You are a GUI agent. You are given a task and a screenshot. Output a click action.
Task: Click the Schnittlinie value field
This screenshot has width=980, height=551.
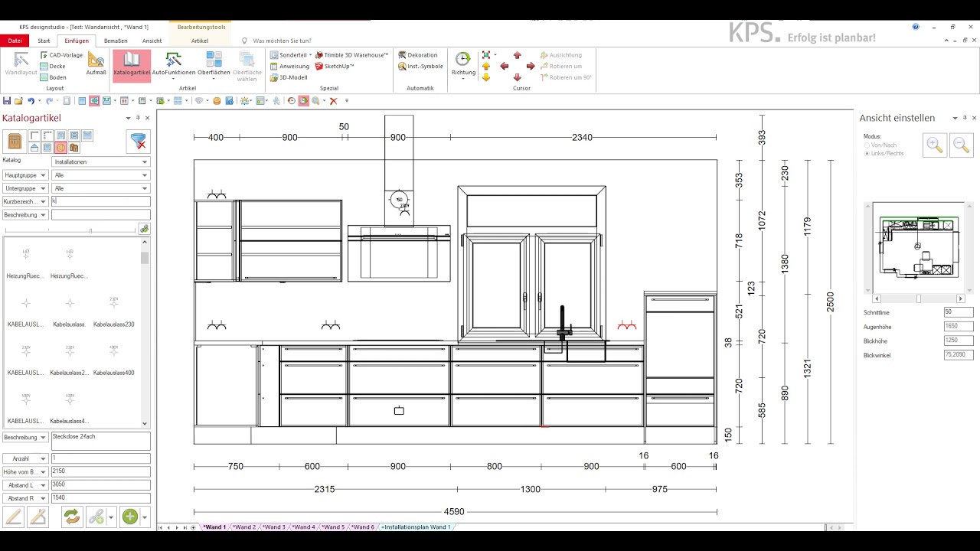click(x=959, y=312)
